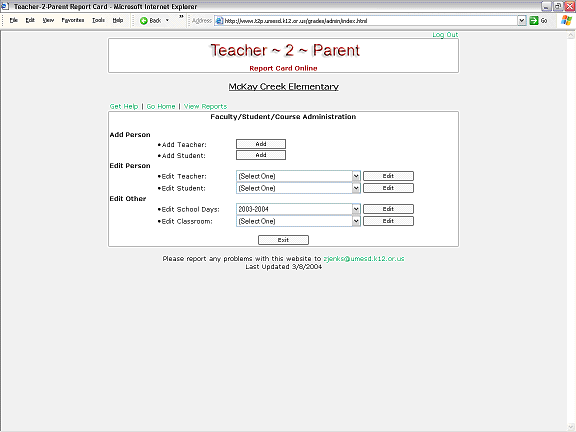Click Edit button next to Edit Teacher
Viewport: 576px width, 432px height.
coord(388,176)
